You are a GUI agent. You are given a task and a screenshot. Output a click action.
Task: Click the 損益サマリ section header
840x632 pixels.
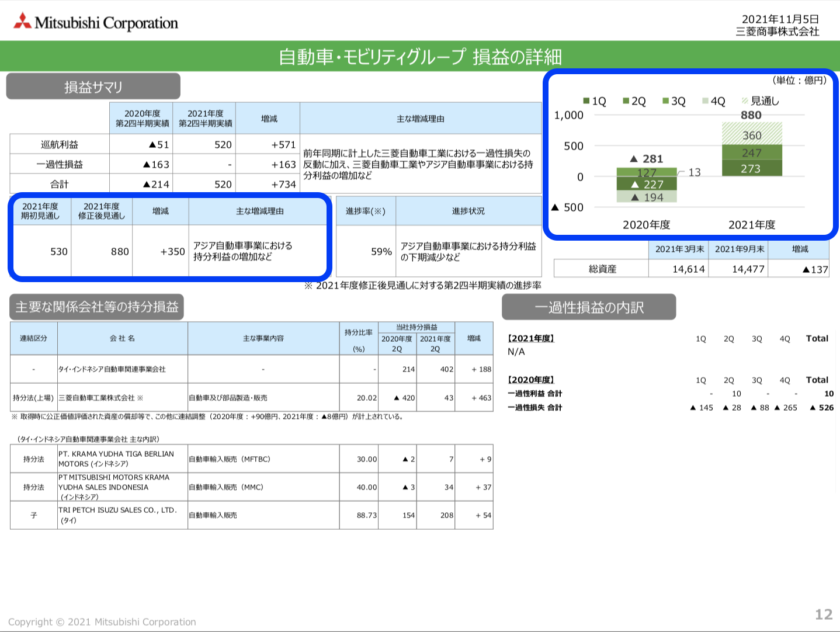pyautogui.click(x=93, y=86)
